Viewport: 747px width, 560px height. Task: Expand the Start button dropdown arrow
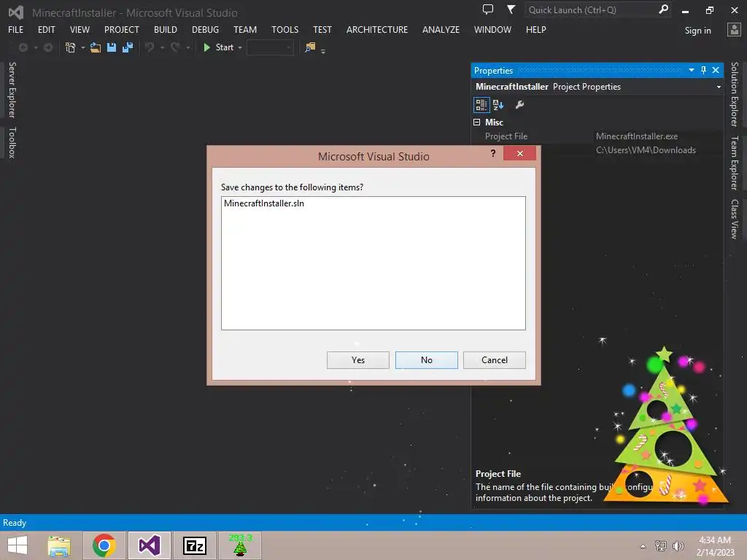239,47
